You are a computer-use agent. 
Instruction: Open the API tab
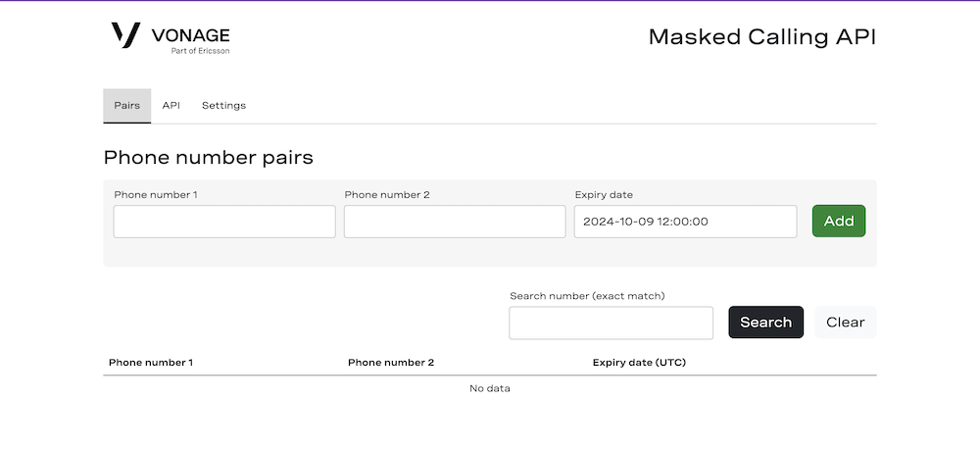click(171, 106)
